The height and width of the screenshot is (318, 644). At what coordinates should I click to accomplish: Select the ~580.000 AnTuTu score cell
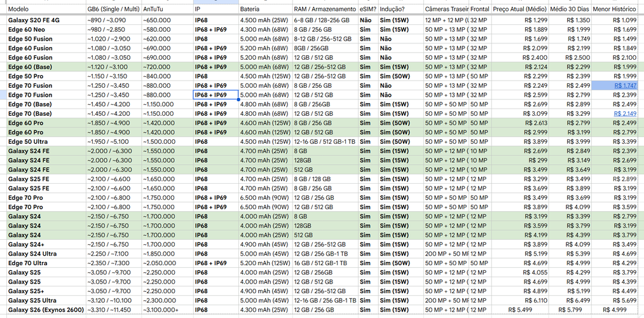(167, 30)
